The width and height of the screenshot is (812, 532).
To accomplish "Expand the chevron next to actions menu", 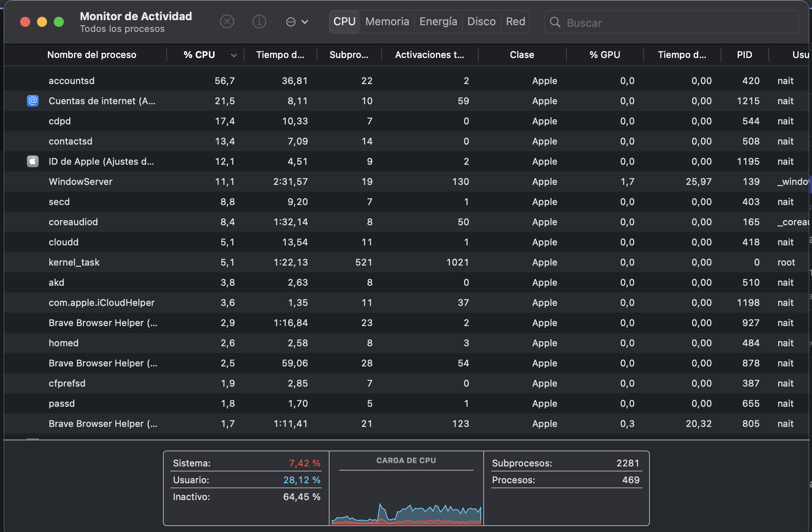I will click(x=305, y=22).
